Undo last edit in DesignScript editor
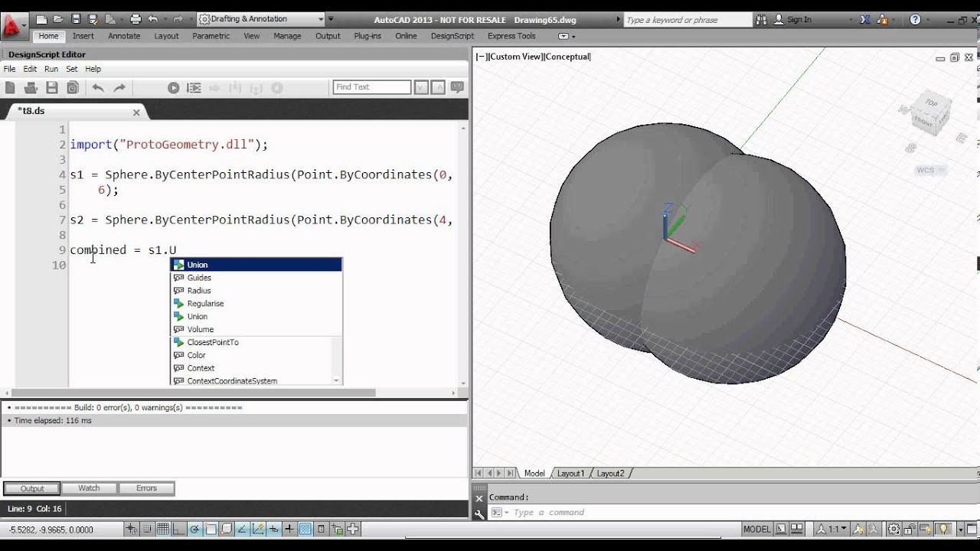The width and height of the screenshot is (980, 551). (x=98, y=88)
